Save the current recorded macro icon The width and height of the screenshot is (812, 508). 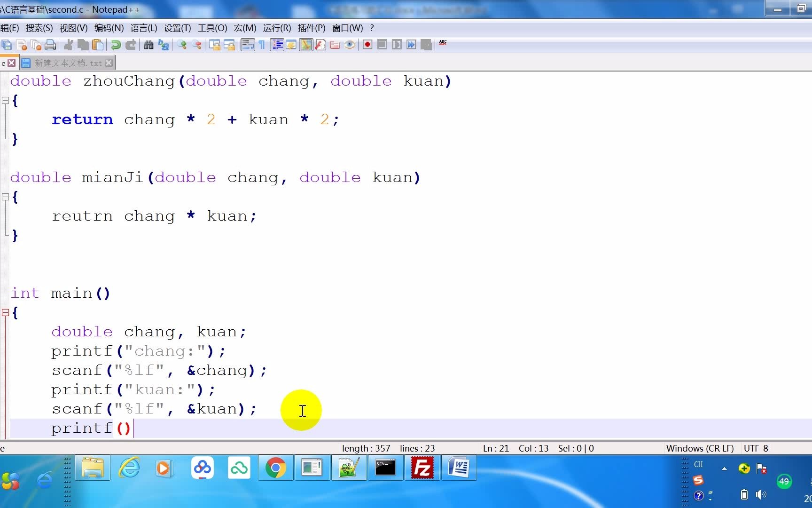click(x=426, y=45)
